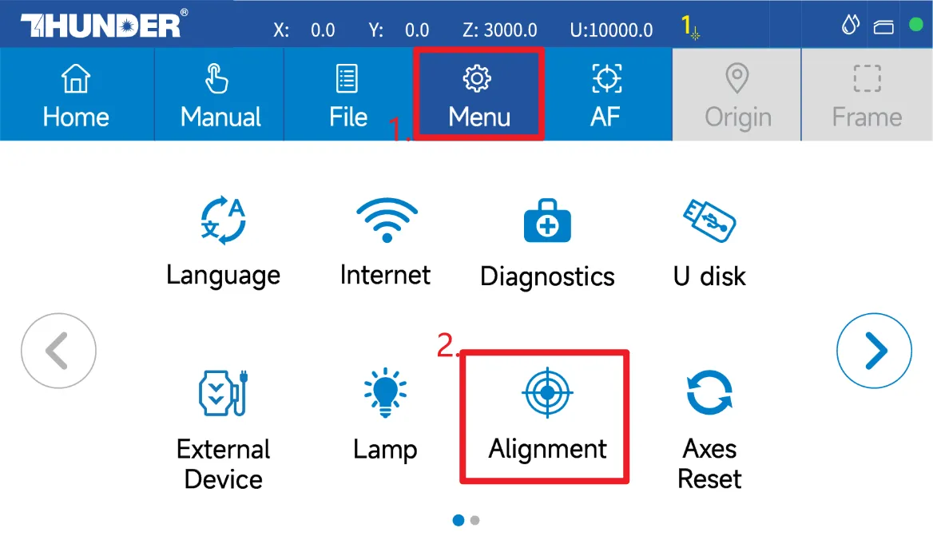The height and width of the screenshot is (560, 933).
Task: Click the green status indicator dot
Action: 915,26
